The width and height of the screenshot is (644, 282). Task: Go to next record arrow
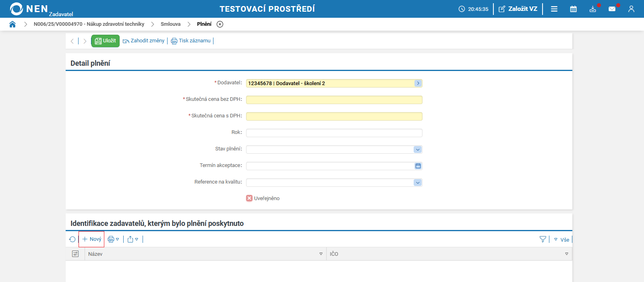click(85, 41)
